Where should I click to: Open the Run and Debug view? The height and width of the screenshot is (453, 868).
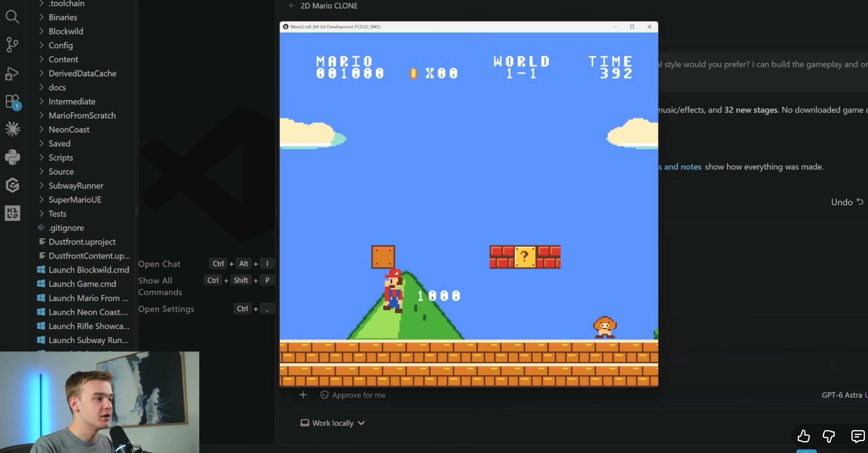tap(12, 73)
